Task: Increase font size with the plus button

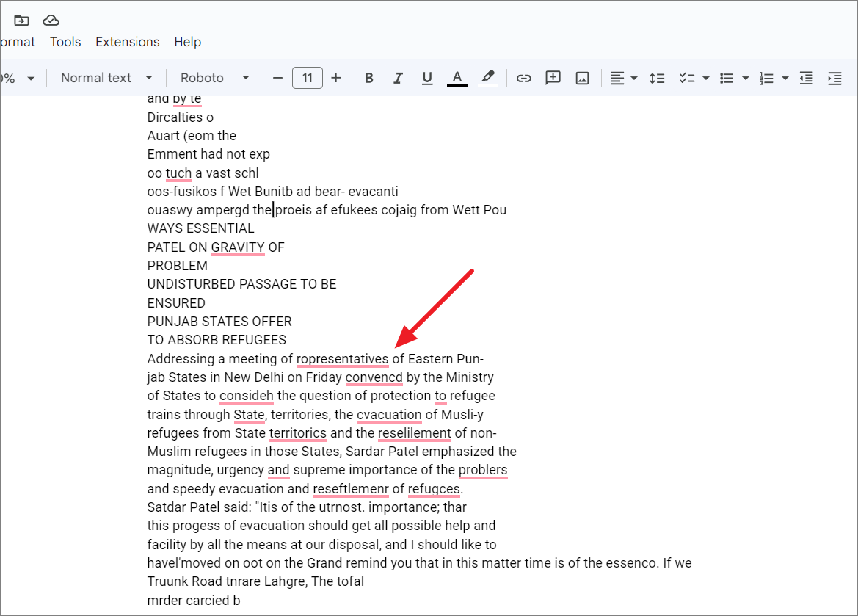Action: pos(335,77)
